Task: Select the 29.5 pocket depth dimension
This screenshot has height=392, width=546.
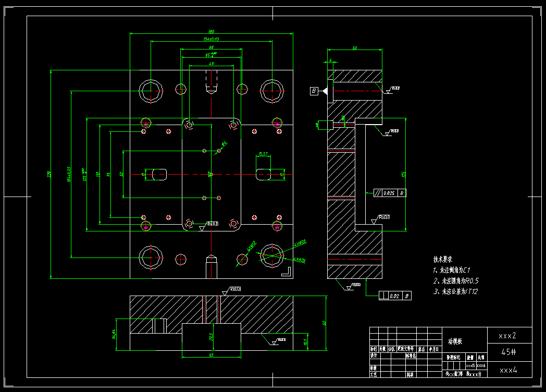Action: [212, 337]
